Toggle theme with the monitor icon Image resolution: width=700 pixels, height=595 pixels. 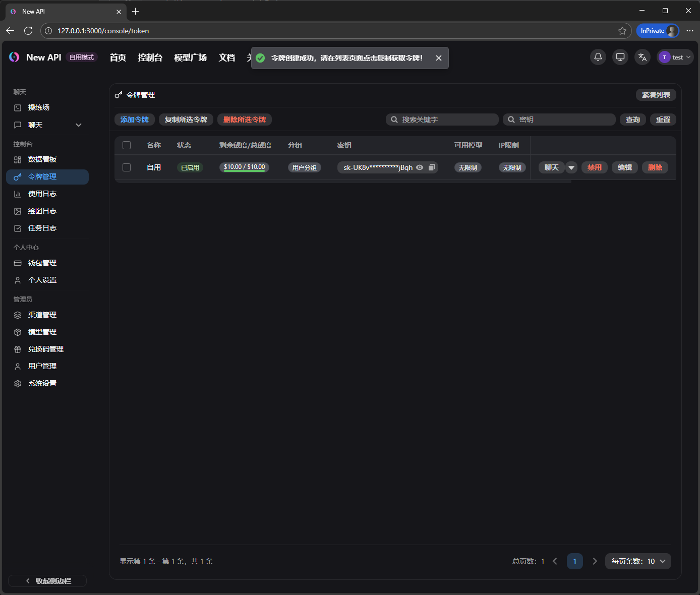(620, 57)
